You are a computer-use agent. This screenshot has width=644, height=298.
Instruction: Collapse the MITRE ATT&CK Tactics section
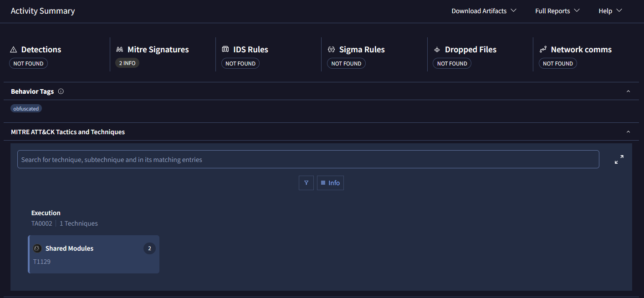(628, 132)
